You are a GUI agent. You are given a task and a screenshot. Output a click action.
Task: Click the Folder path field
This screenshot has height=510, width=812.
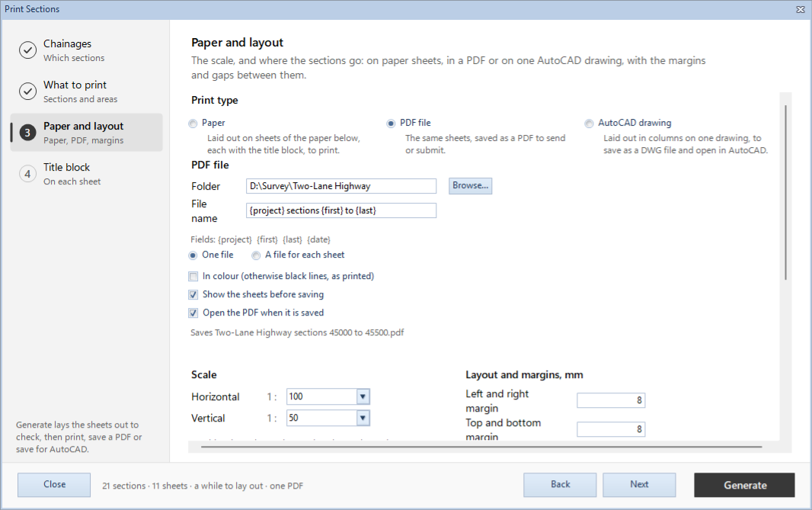tap(341, 186)
